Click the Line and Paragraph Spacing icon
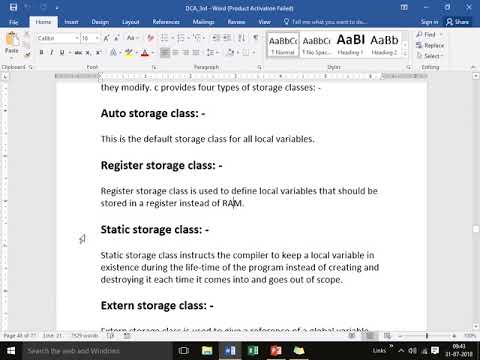 pos(210,53)
